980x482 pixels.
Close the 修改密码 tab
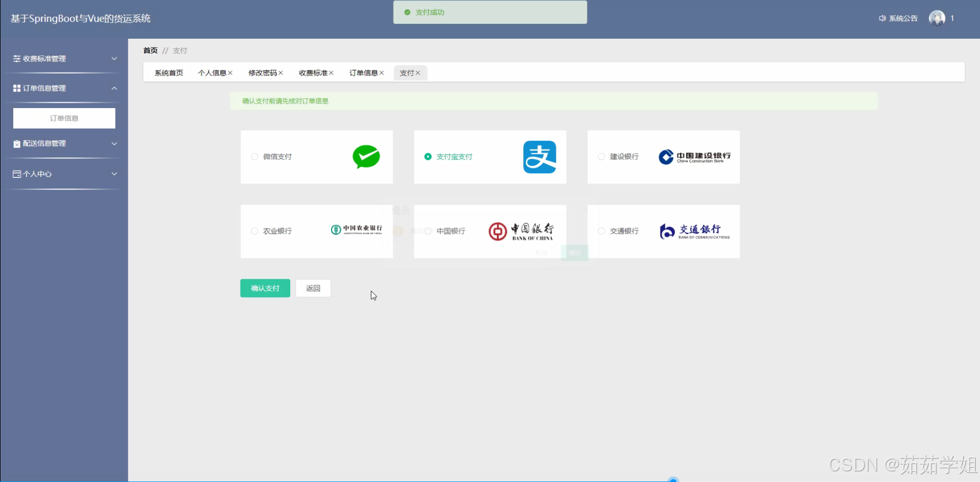pos(281,73)
